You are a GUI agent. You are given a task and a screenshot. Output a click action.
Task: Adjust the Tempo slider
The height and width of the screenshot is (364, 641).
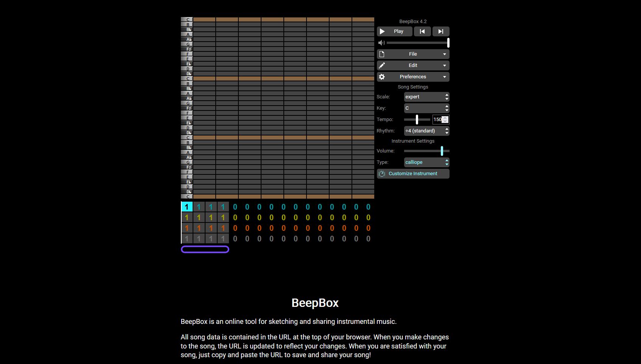pyautogui.click(x=417, y=120)
